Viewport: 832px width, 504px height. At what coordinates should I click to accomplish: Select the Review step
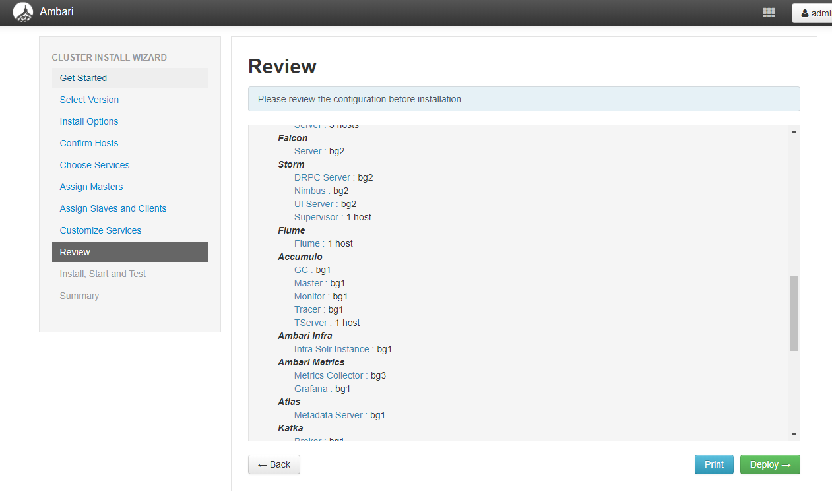[130, 252]
